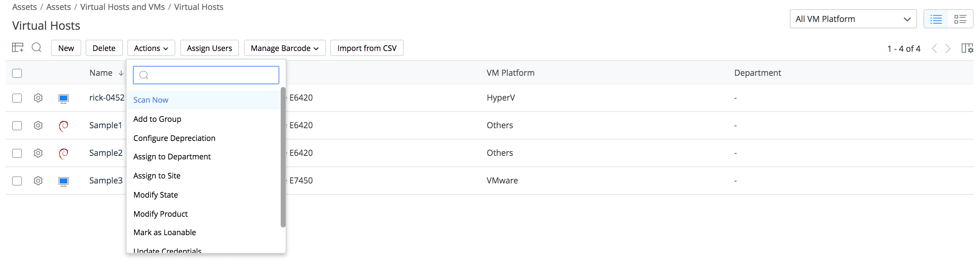Expand the All VM Platform dropdown

coord(853,19)
